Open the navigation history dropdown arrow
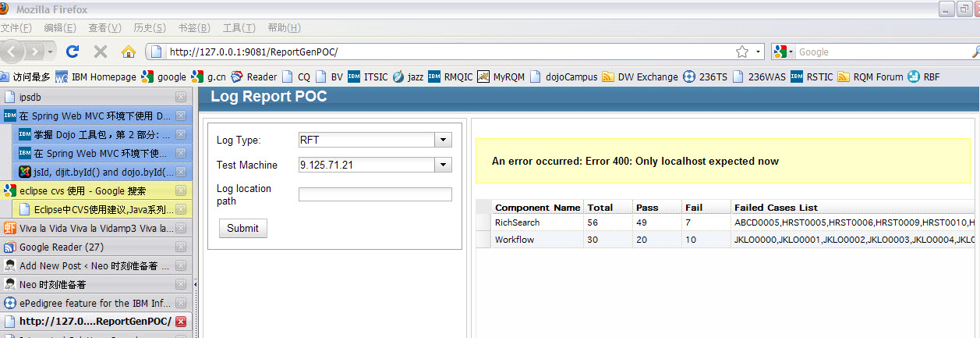Screen dimensions: 980x338 pos(51,52)
